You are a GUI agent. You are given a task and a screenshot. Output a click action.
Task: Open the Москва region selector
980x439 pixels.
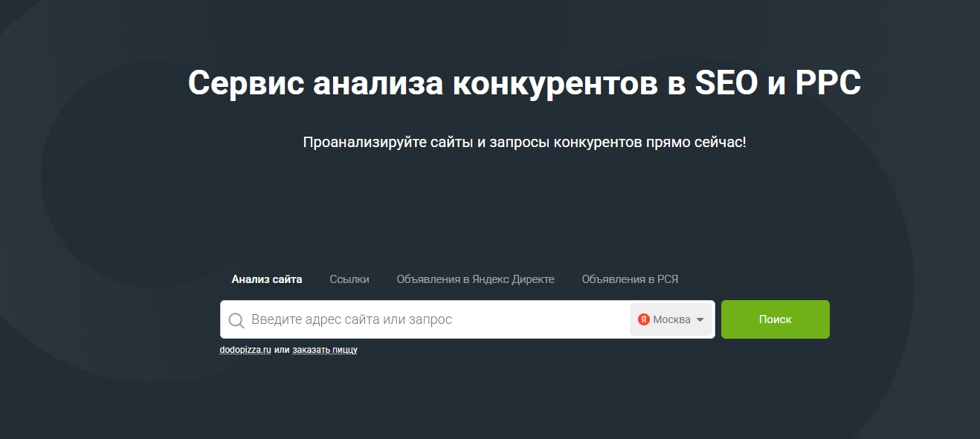671,319
